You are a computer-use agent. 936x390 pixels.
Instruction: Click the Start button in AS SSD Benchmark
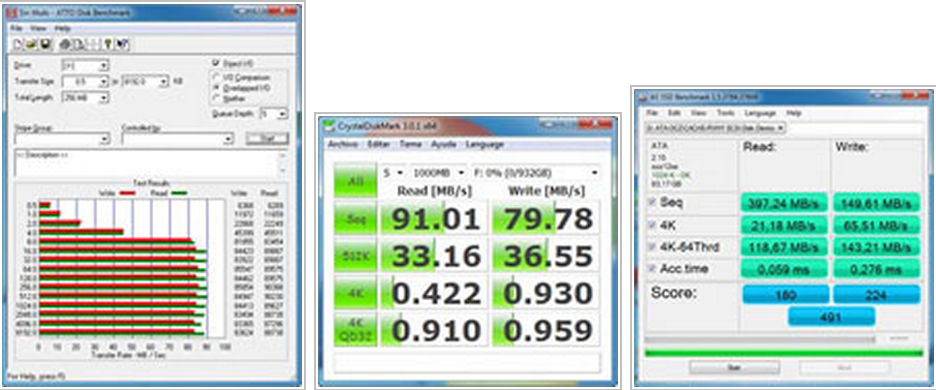click(734, 368)
